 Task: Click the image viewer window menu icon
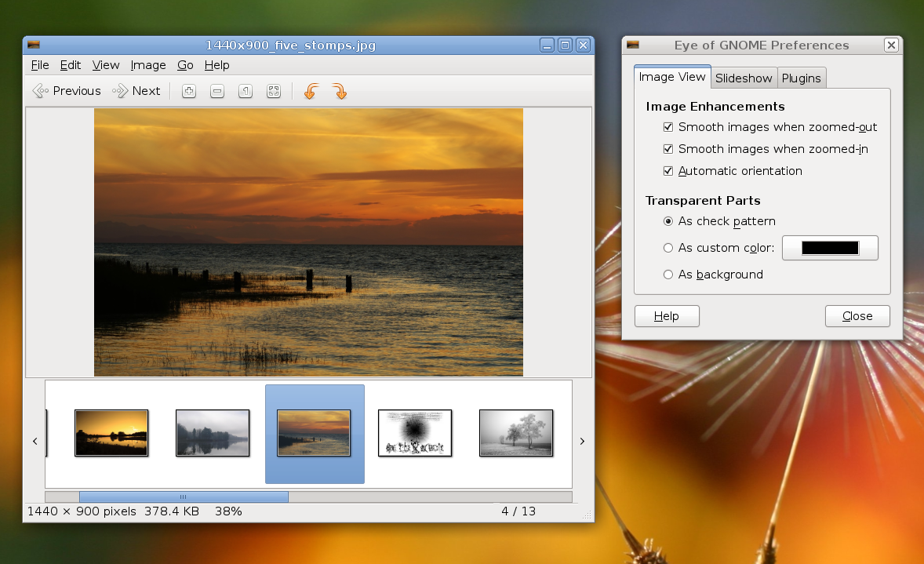34,45
